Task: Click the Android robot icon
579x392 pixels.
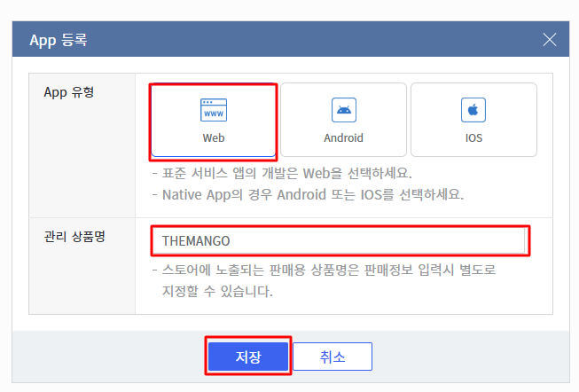Action: coord(343,110)
